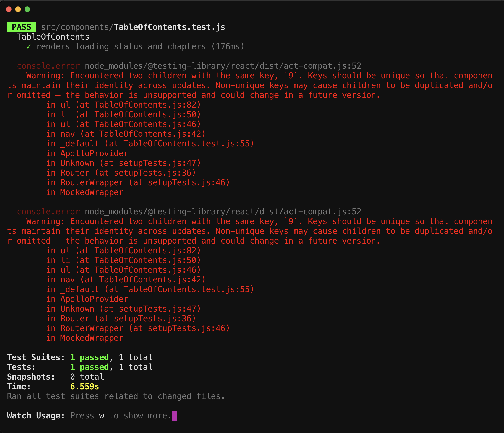Click the 'Watch Usage:' label

(36, 416)
